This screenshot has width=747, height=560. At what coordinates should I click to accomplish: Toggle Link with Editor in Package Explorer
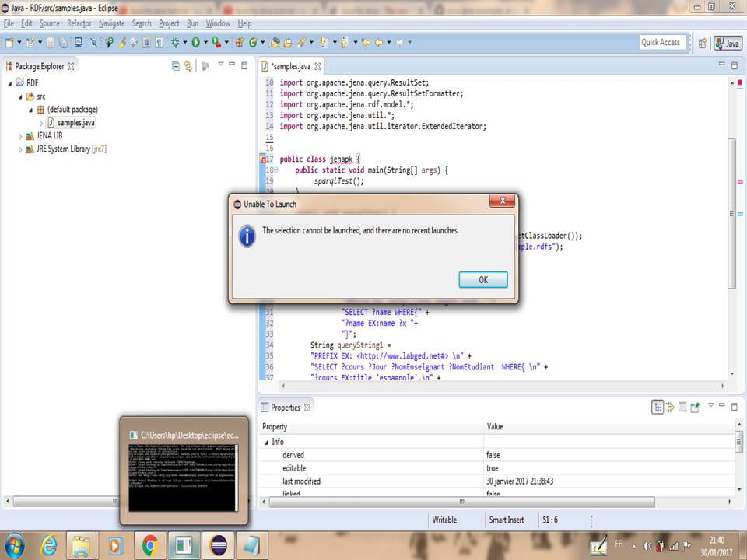[x=188, y=66]
